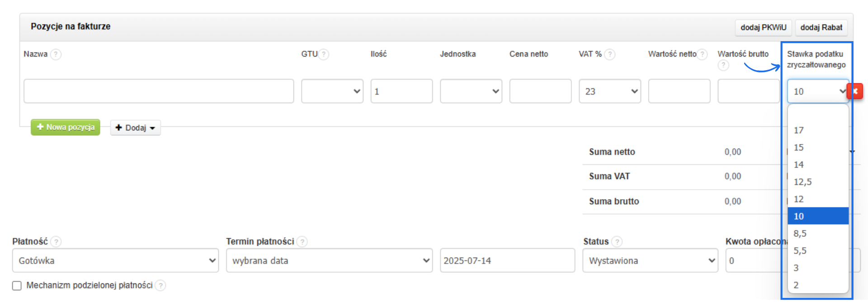Click the dodaj Rabat button

821,28
